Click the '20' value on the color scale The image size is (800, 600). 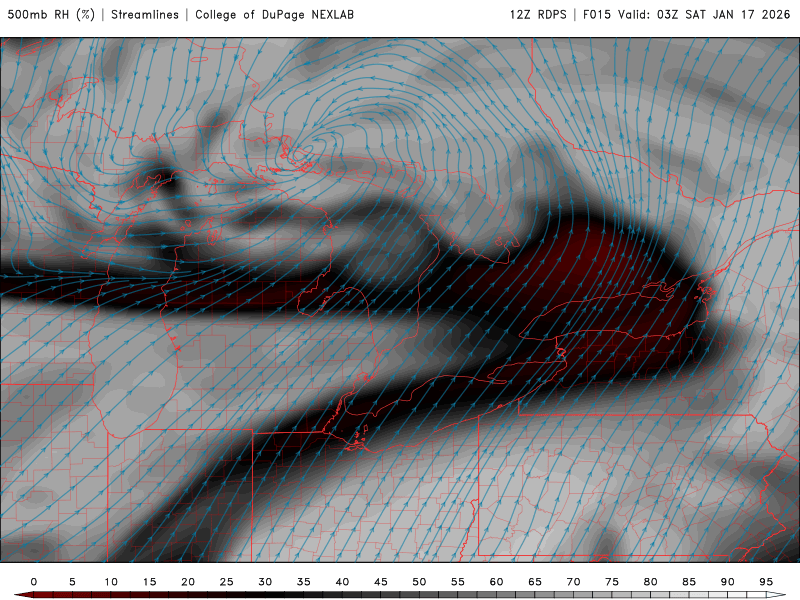pyautogui.click(x=188, y=582)
